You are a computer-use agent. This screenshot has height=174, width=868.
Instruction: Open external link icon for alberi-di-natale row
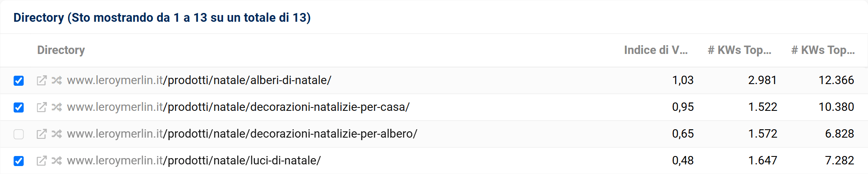41,80
